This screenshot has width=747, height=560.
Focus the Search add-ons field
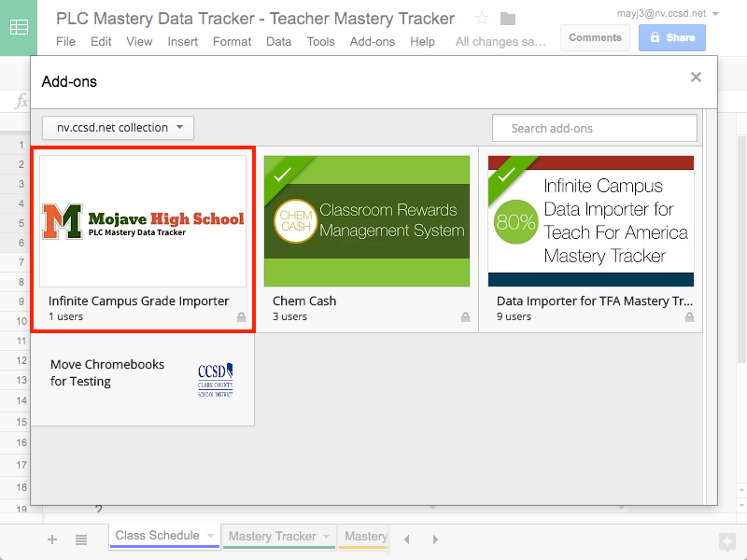pyautogui.click(x=595, y=128)
